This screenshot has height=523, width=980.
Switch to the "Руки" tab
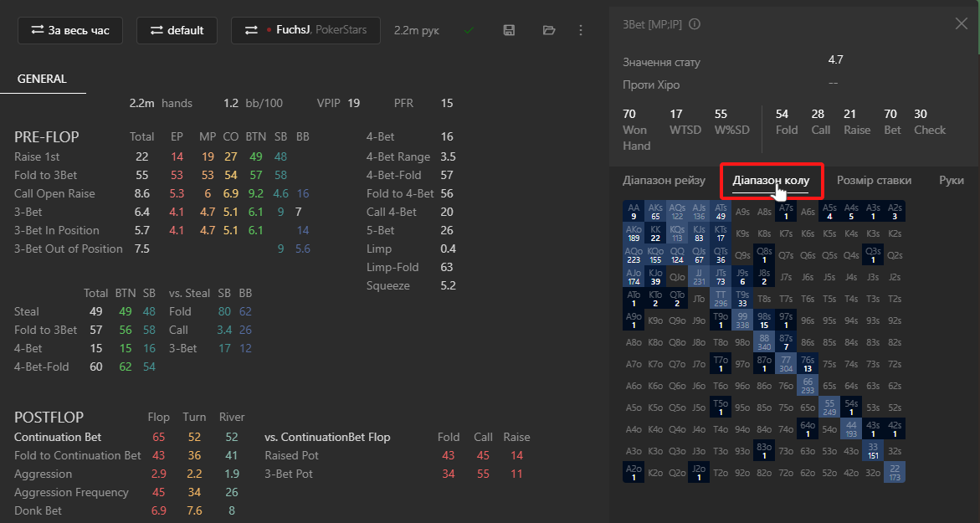(952, 181)
